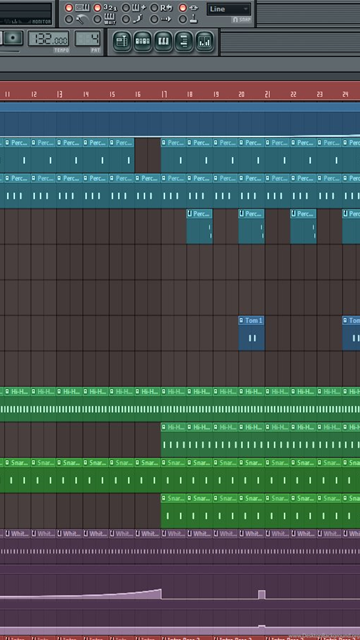Enable the auto-scroll arrow option
Screen dimensions: 360x640
click(154, 19)
